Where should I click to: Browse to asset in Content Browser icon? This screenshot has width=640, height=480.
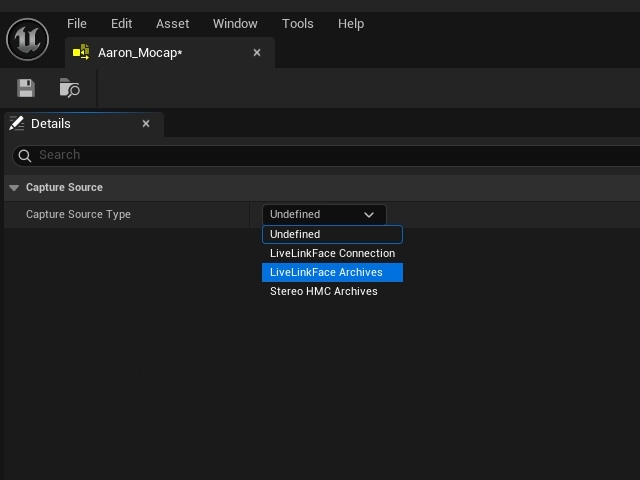(69, 88)
